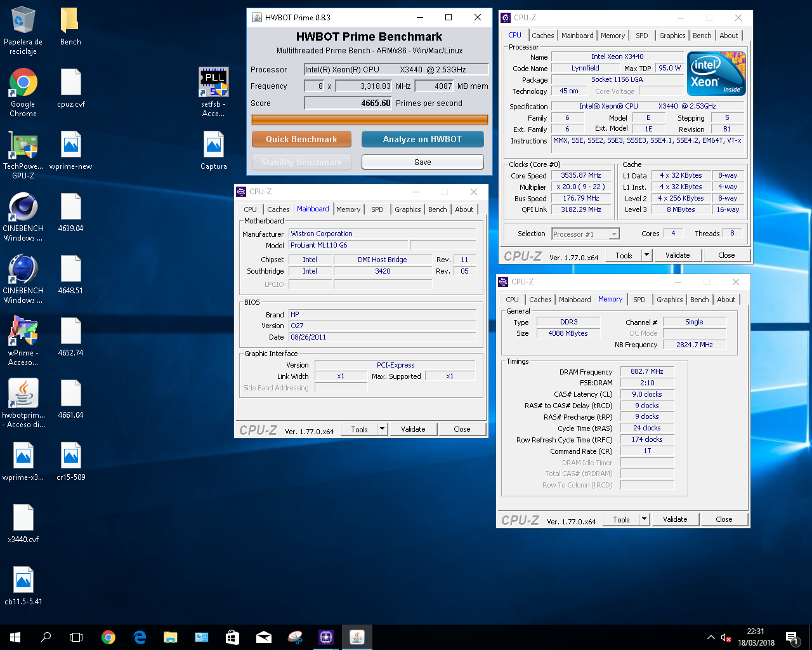812x650 pixels.
Task: Open the first CINEBENCH Windows shortcut
Action: (23, 216)
